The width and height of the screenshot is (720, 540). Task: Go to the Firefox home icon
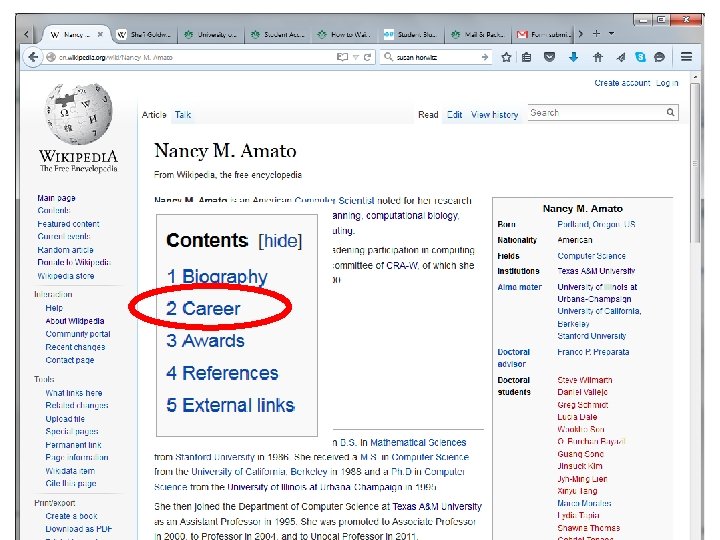597,57
